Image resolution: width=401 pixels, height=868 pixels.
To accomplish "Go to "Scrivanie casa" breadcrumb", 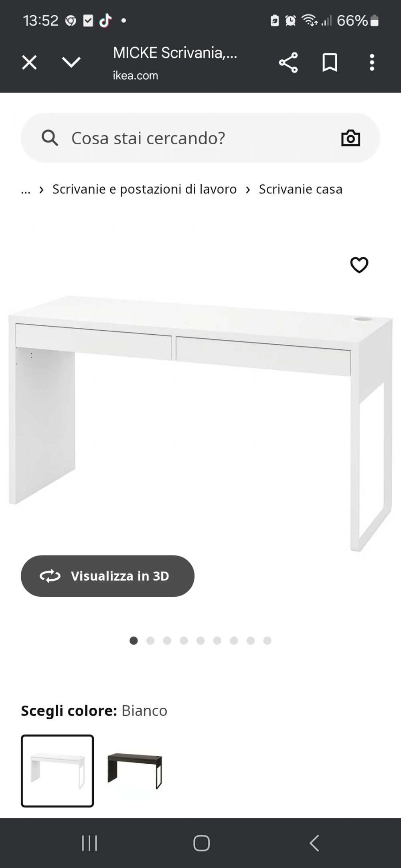I will (x=300, y=189).
